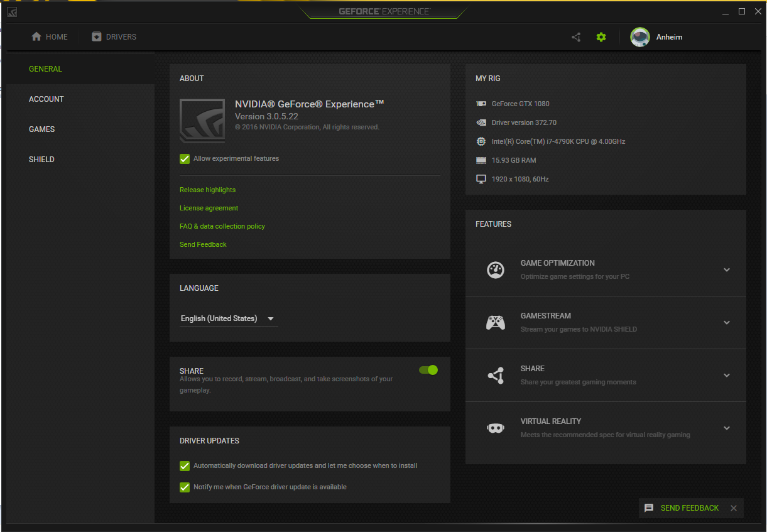Click the Home house icon
Viewport: 767px width, 532px height.
[36, 37]
